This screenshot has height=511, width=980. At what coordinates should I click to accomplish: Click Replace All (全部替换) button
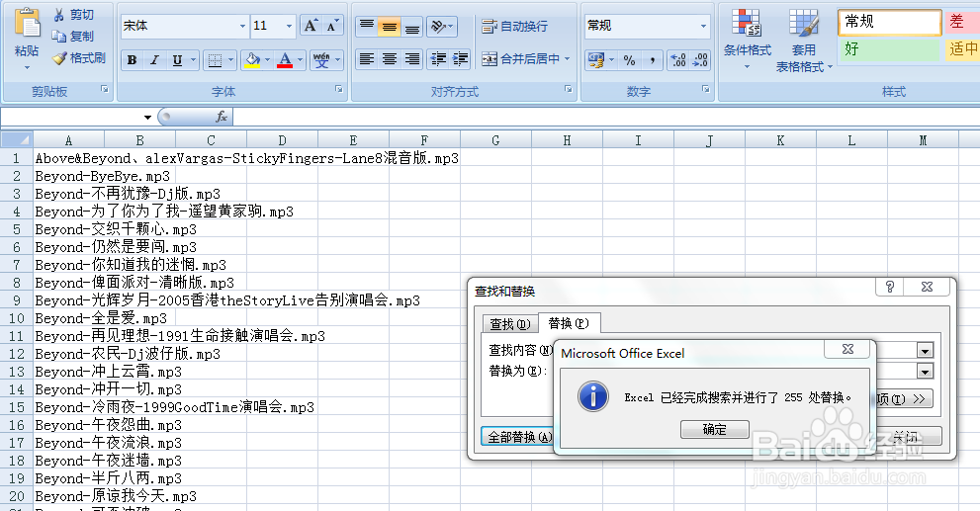click(518, 437)
